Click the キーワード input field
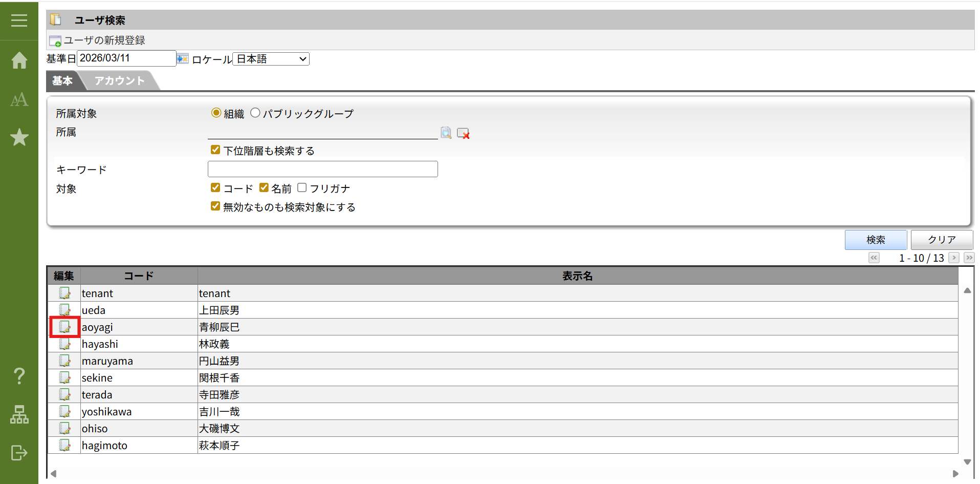Screen dimensions: 980x484 click(322, 169)
